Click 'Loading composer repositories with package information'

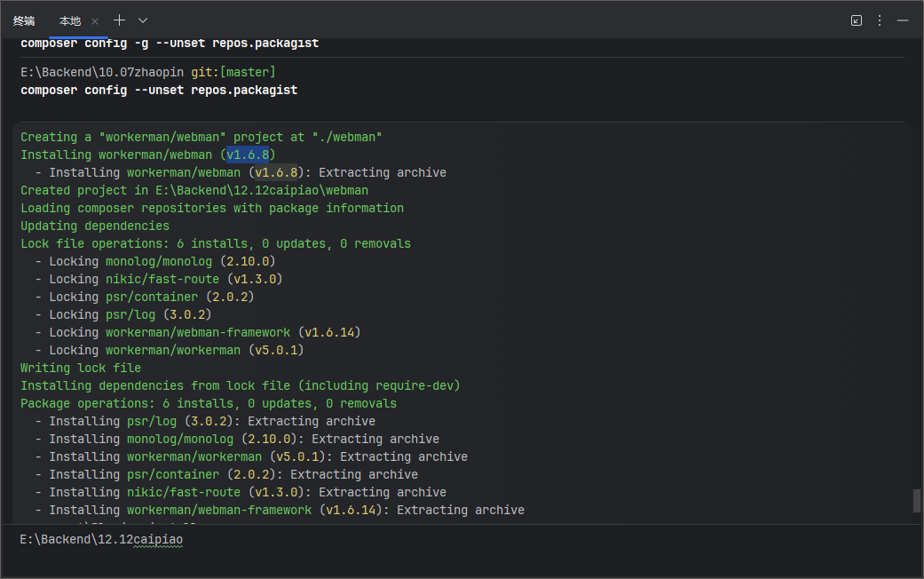pyautogui.click(x=212, y=208)
